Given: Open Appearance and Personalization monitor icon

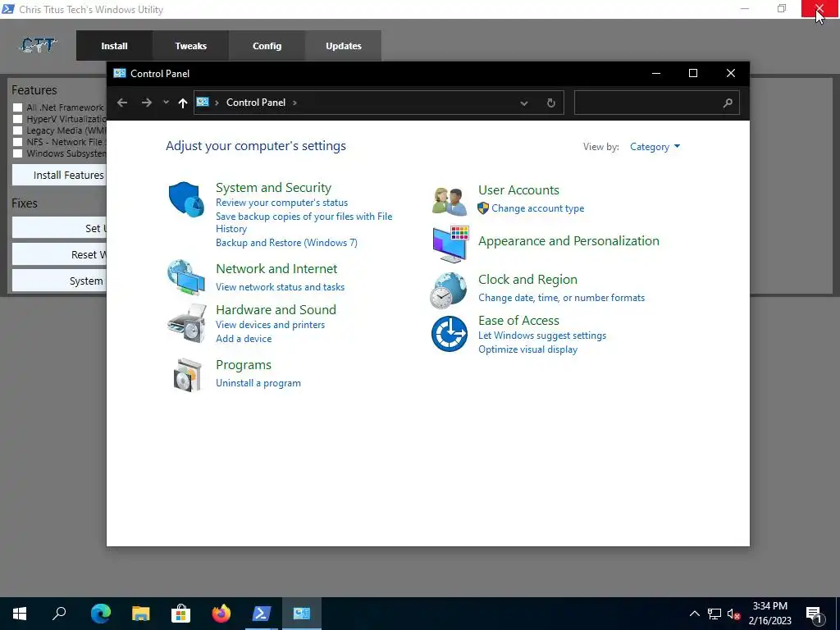Looking at the screenshot, I should point(450,244).
